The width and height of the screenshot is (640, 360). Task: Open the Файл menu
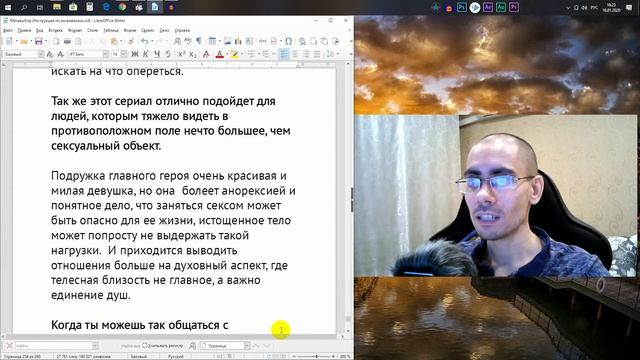pyautogui.click(x=7, y=30)
